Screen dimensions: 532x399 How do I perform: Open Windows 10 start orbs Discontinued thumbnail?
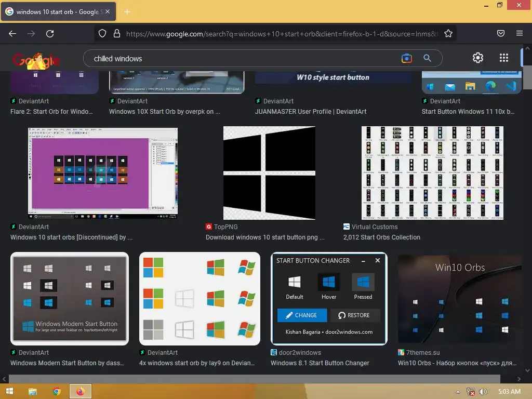click(103, 174)
